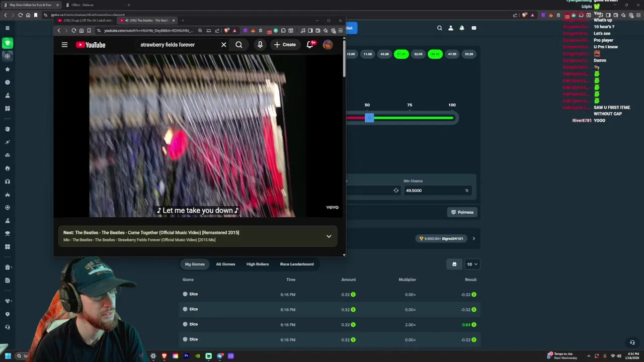Go back in the YouTube browser window
Viewport: 644px width, 362px height.
coord(59,31)
